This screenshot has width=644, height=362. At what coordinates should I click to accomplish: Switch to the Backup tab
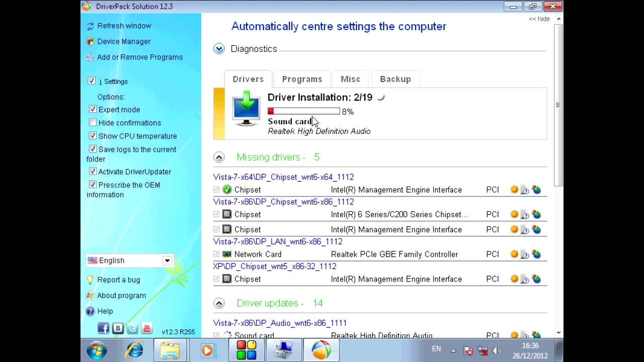coord(395,79)
